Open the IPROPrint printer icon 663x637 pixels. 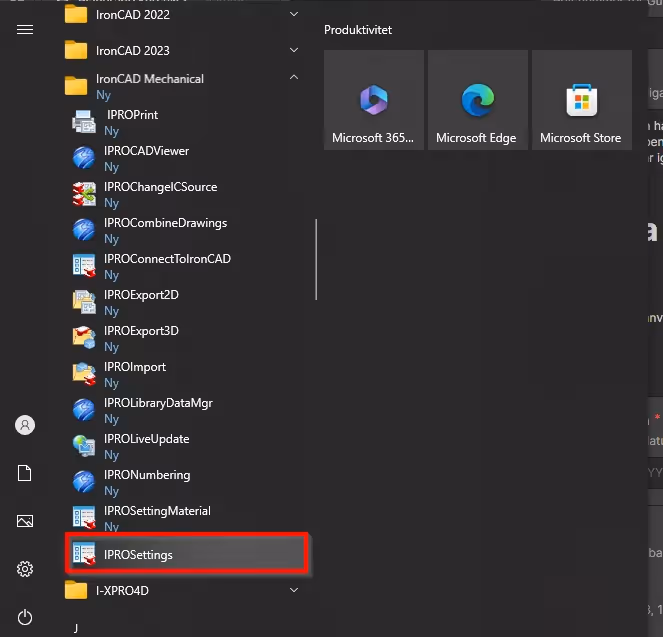click(84, 122)
